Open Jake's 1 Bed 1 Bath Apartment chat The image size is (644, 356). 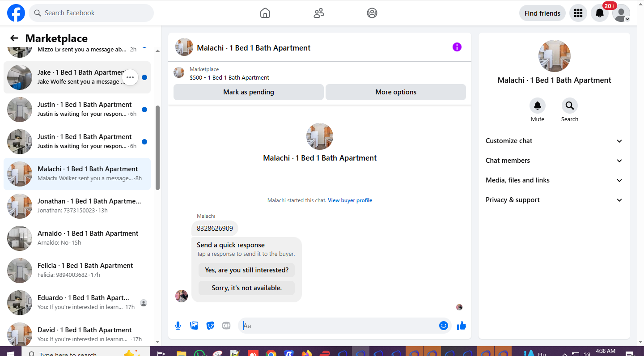coord(77,77)
